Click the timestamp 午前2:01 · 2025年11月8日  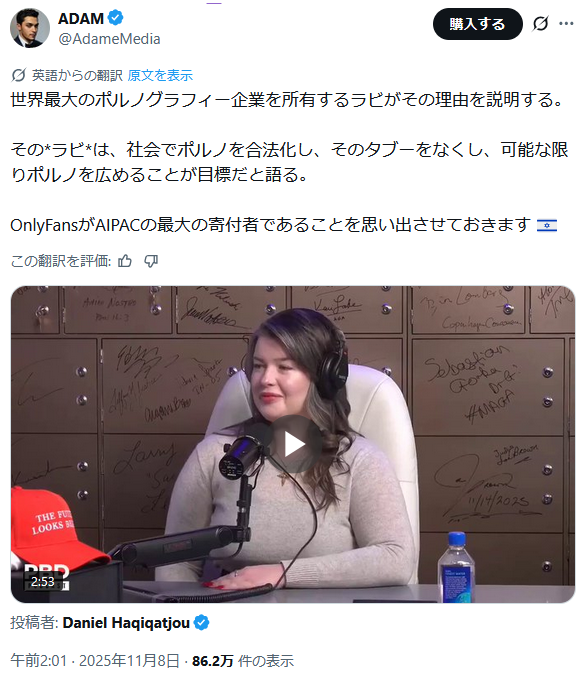(95, 660)
